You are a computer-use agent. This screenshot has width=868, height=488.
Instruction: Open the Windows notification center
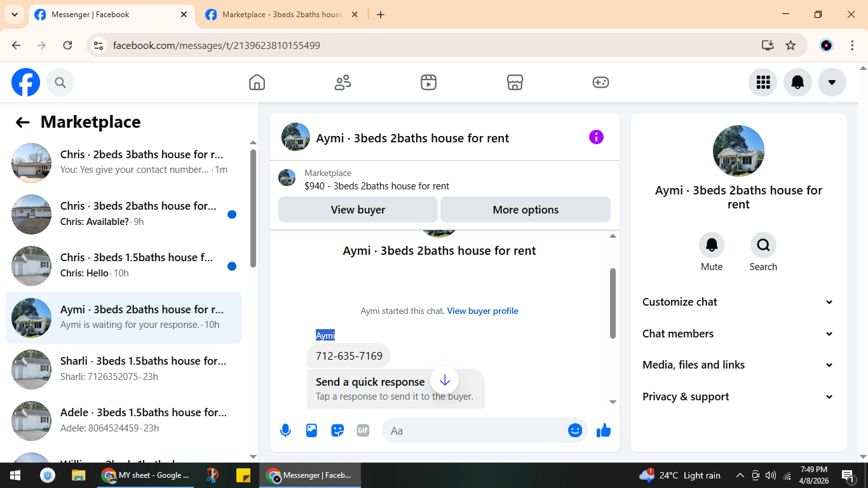[x=848, y=475]
